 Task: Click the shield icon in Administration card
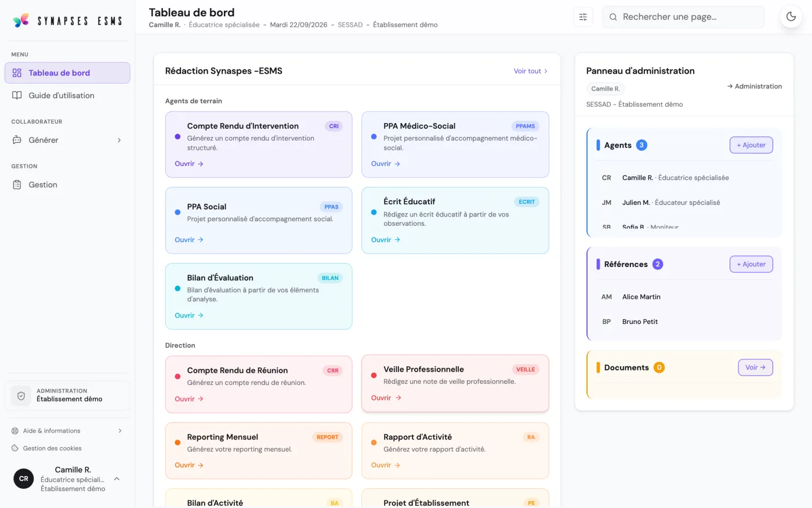click(x=21, y=395)
